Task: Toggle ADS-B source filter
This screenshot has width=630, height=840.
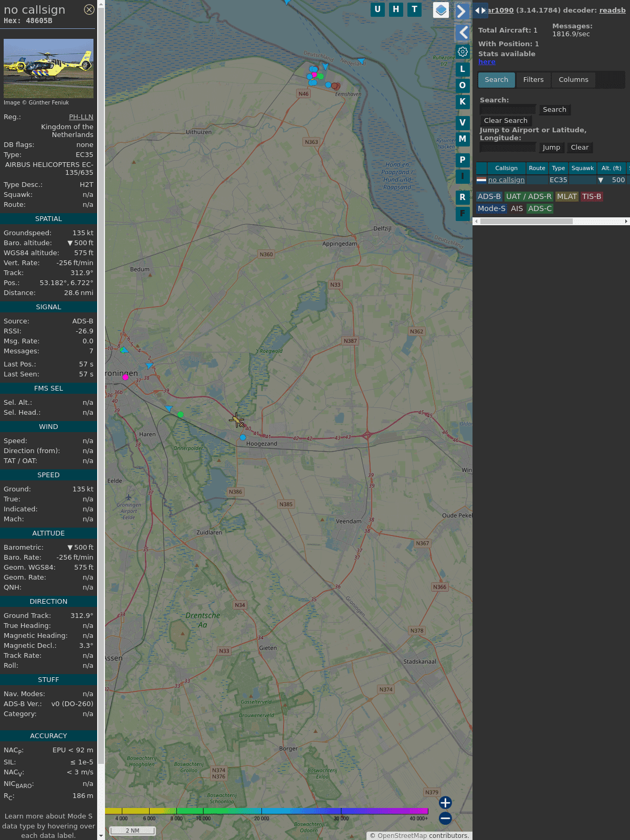Action: [489, 196]
